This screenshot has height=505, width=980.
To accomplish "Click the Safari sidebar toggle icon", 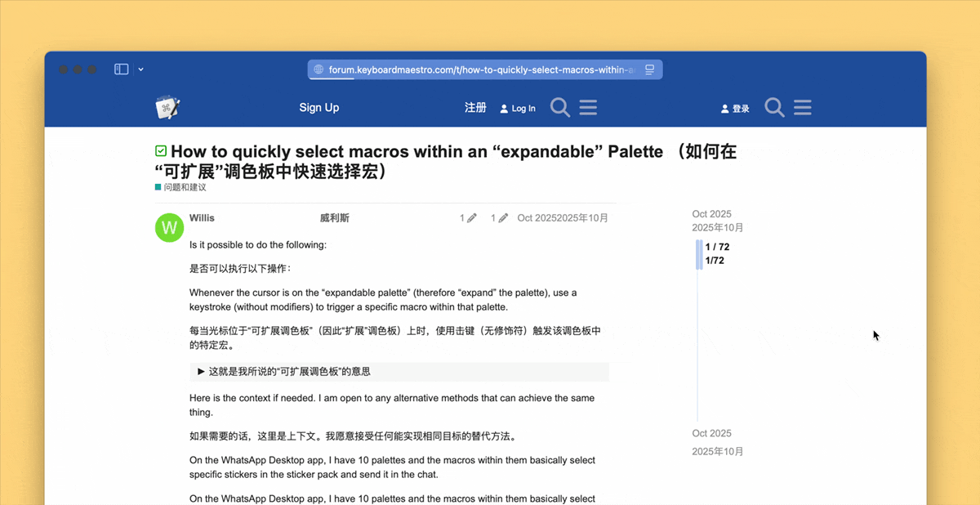I will 121,69.
